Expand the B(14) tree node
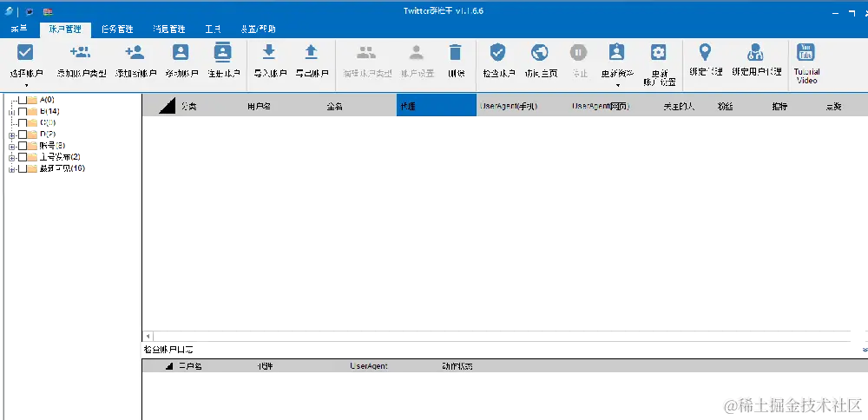868x420 pixels. [x=11, y=112]
